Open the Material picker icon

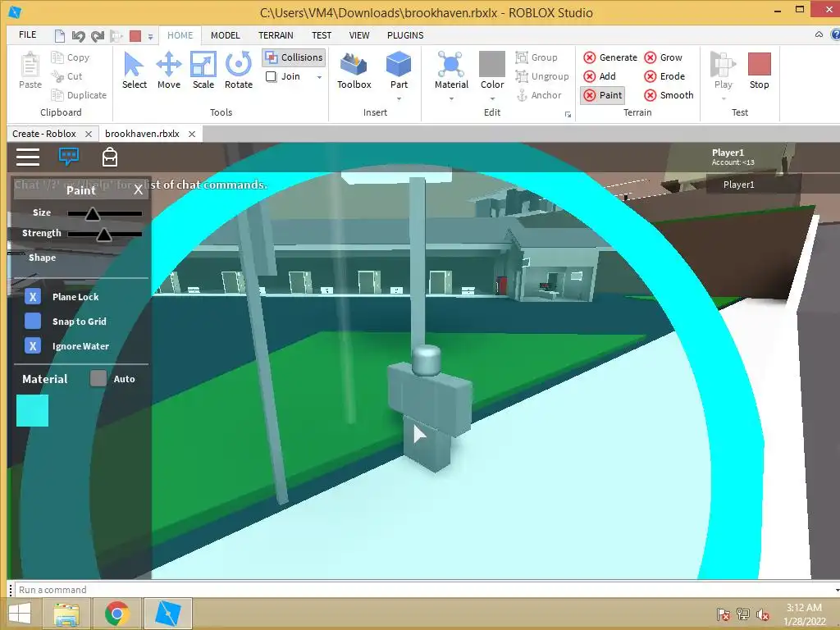coord(451,64)
